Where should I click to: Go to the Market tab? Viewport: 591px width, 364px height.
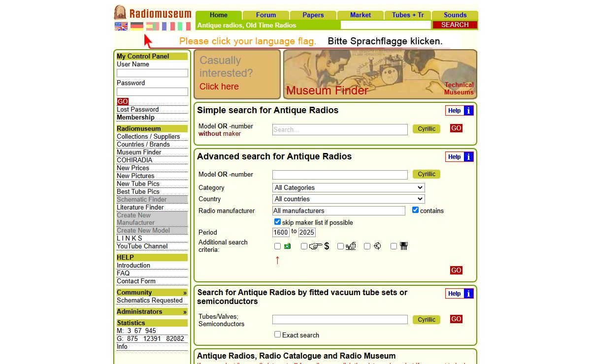click(x=361, y=15)
